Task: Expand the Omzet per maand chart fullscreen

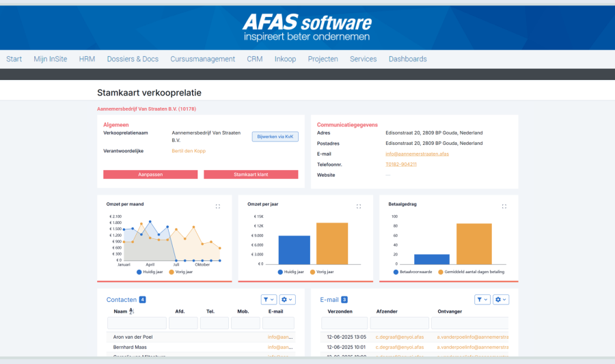Action: (x=218, y=206)
